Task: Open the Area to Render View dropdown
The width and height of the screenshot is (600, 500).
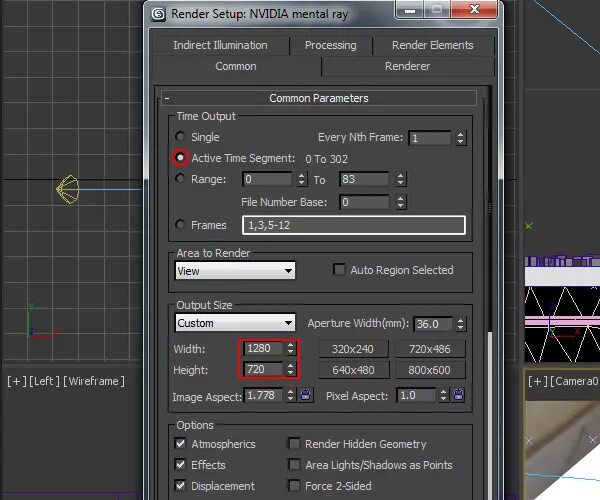Action: coord(235,270)
